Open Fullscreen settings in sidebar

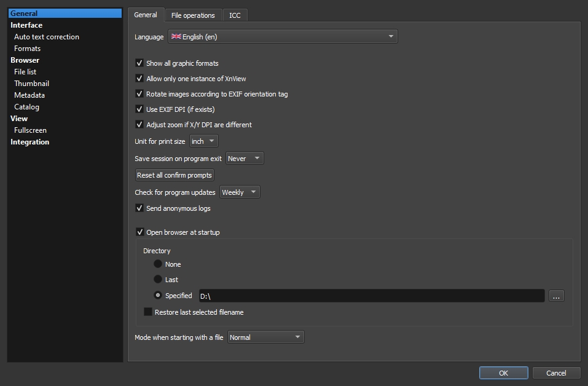30,130
